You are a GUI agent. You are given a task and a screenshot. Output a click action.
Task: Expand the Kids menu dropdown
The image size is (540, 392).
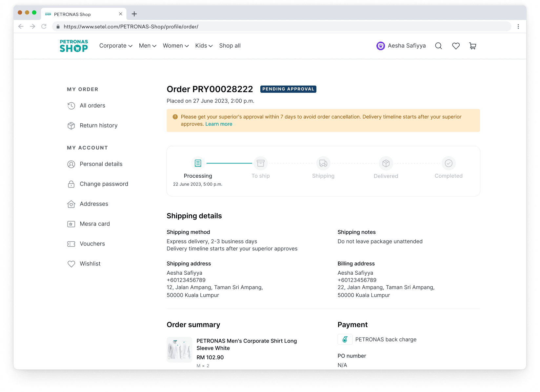coord(204,46)
